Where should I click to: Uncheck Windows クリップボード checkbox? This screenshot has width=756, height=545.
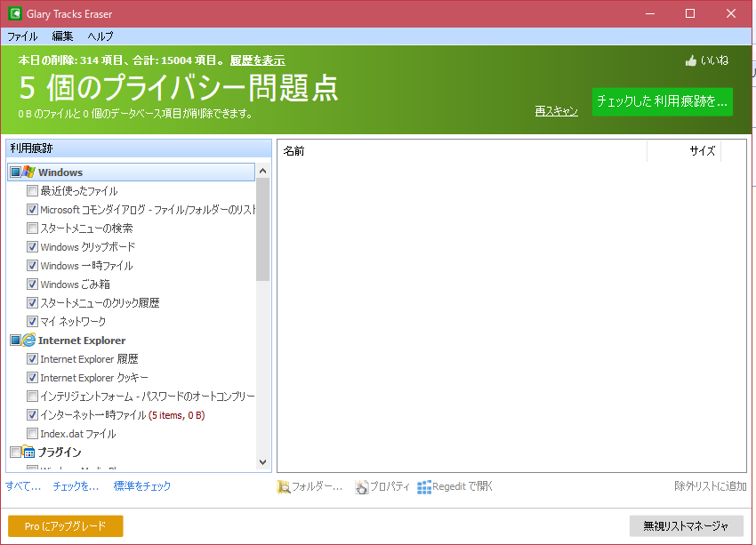32,247
